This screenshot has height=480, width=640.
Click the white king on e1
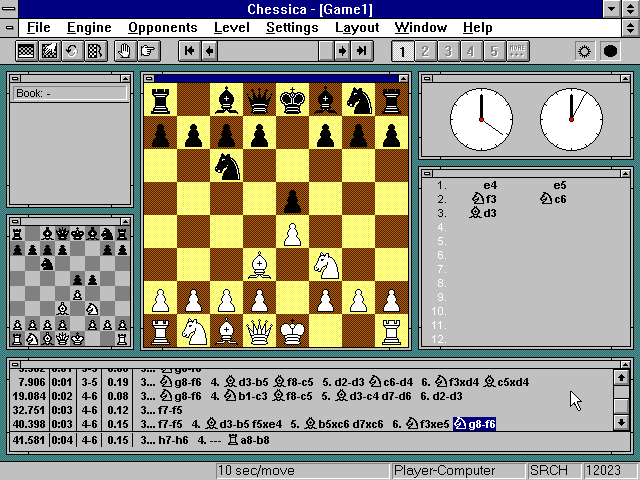click(292, 331)
